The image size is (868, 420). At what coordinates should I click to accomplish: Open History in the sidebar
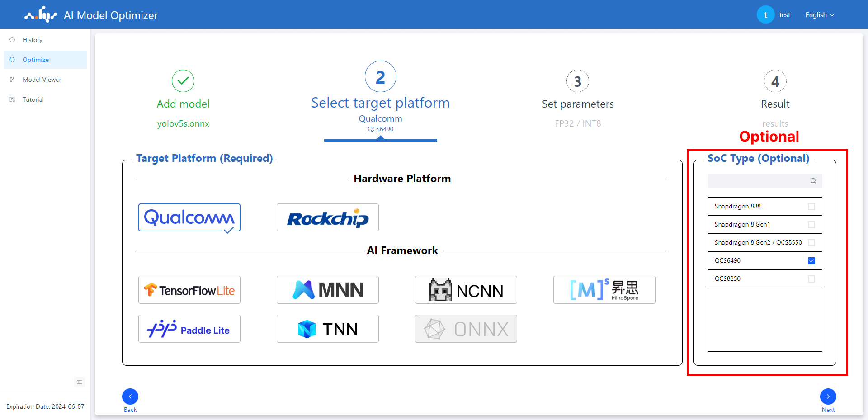[33, 40]
